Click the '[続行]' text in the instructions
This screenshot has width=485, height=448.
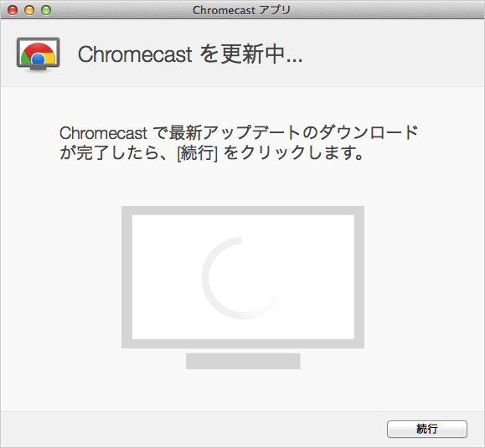click(x=198, y=152)
